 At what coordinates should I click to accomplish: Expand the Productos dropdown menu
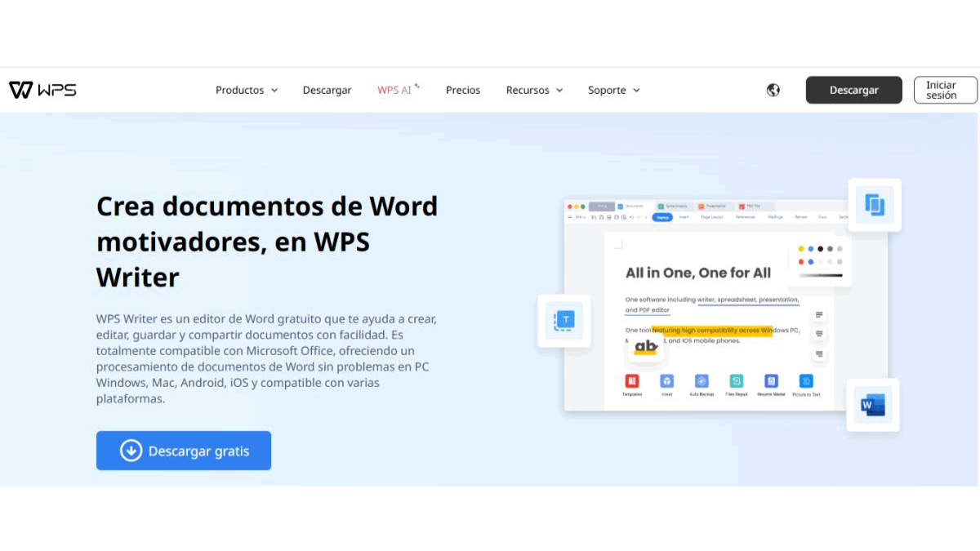[x=247, y=90]
